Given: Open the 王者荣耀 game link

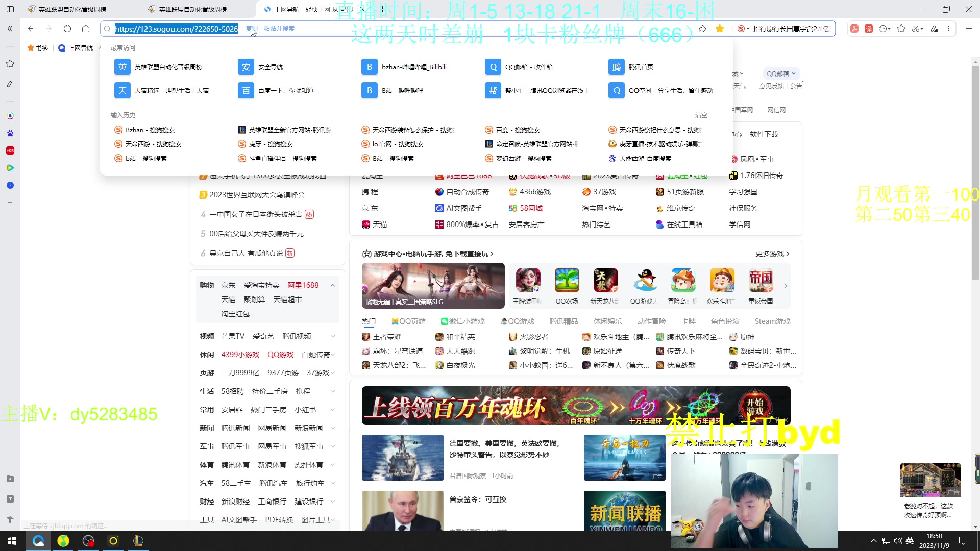Looking at the screenshot, I should coord(388,336).
